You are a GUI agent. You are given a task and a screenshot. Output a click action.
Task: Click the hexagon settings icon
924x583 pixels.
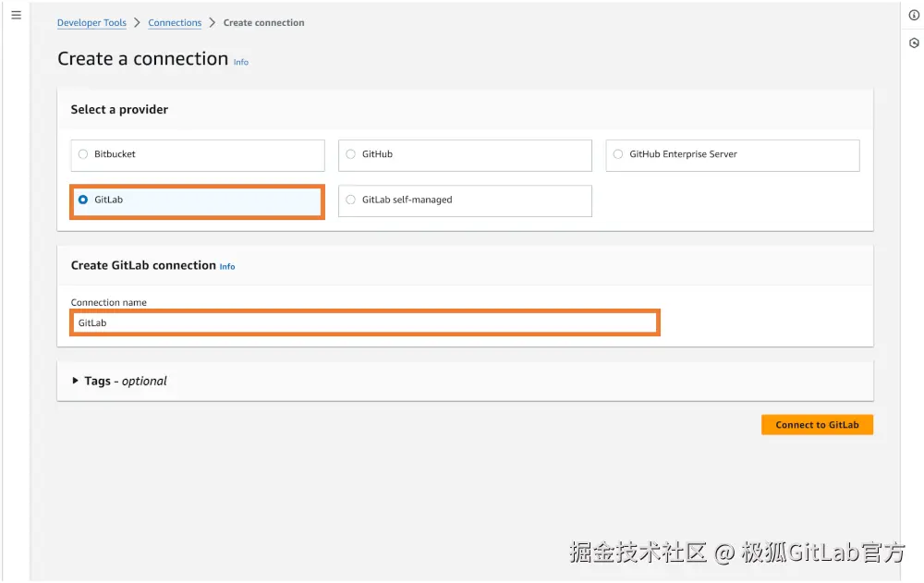914,43
